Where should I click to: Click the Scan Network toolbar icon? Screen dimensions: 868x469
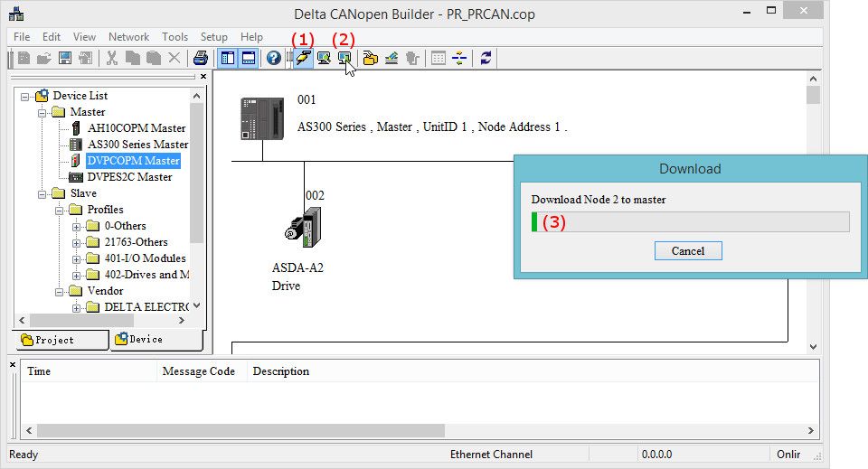coord(323,58)
